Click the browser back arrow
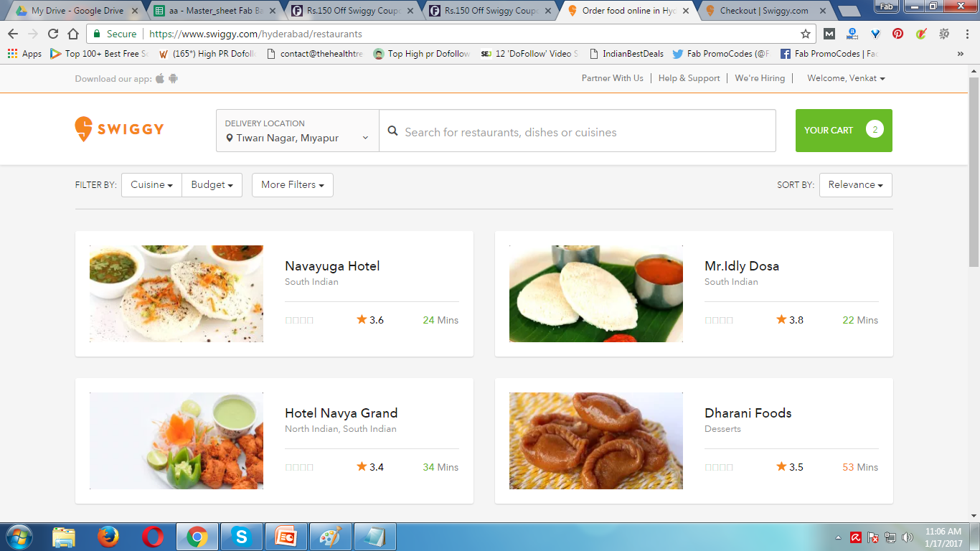The width and height of the screenshot is (980, 551). 13,34
